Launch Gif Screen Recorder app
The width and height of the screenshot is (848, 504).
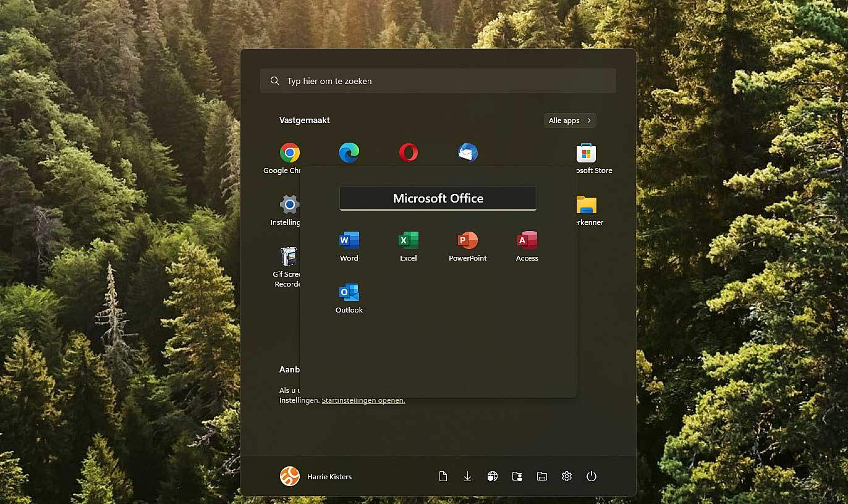point(289,256)
